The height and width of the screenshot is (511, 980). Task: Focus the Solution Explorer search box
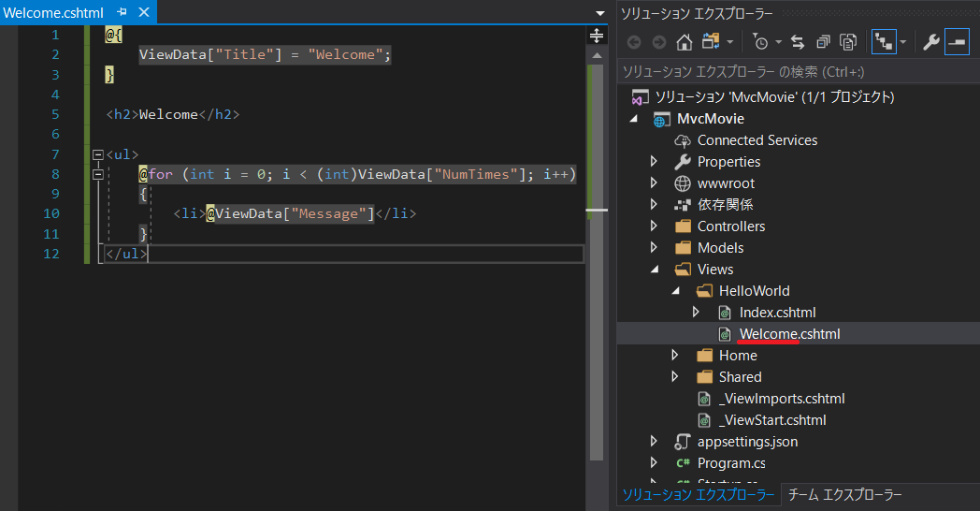[x=799, y=72]
